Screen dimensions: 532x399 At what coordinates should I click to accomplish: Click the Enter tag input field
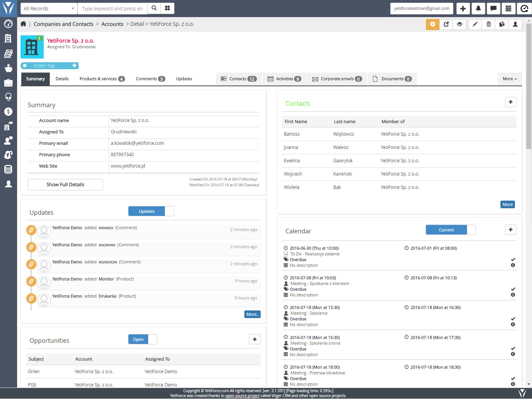[49, 66]
